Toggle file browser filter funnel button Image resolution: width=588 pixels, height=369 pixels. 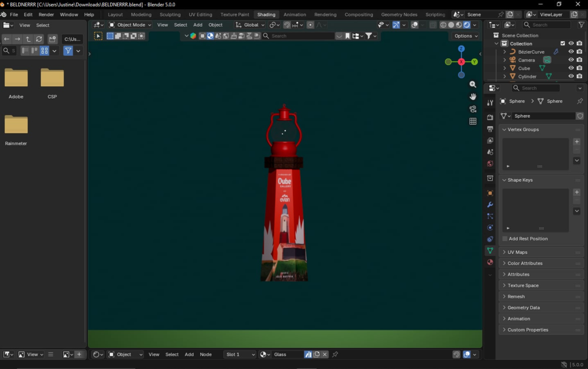point(68,50)
